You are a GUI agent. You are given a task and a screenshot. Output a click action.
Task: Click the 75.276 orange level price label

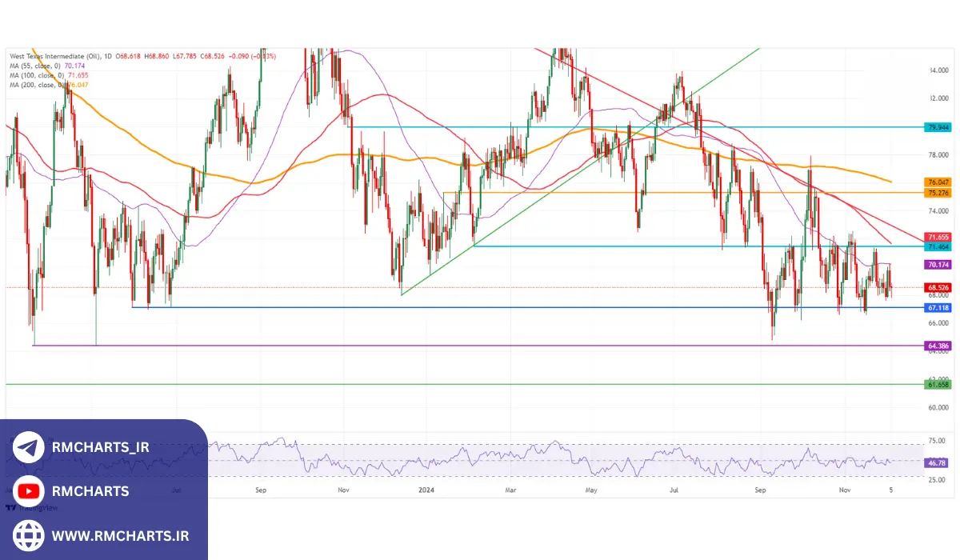tap(937, 193)
